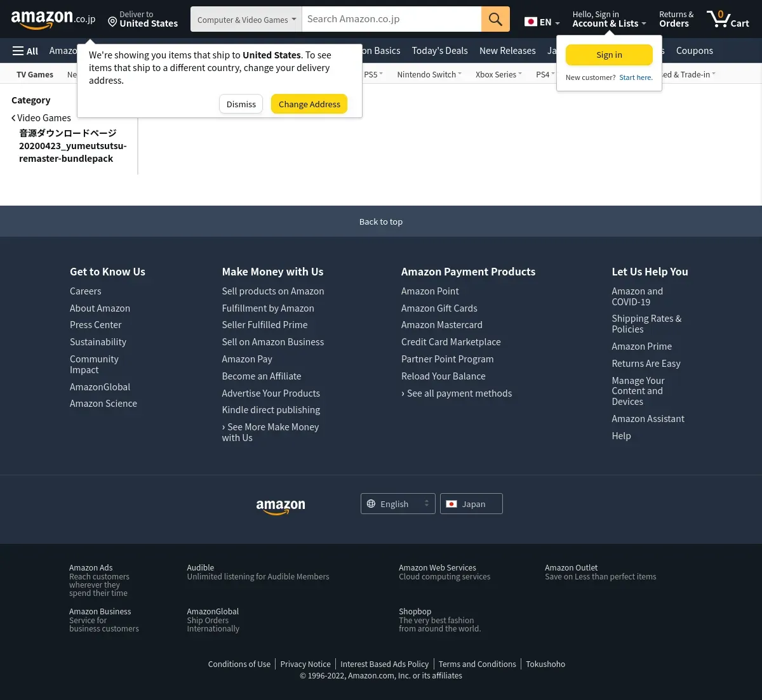Open the Audible footer link
Viewport: 762px width, 700px height.
click(201, 568)
